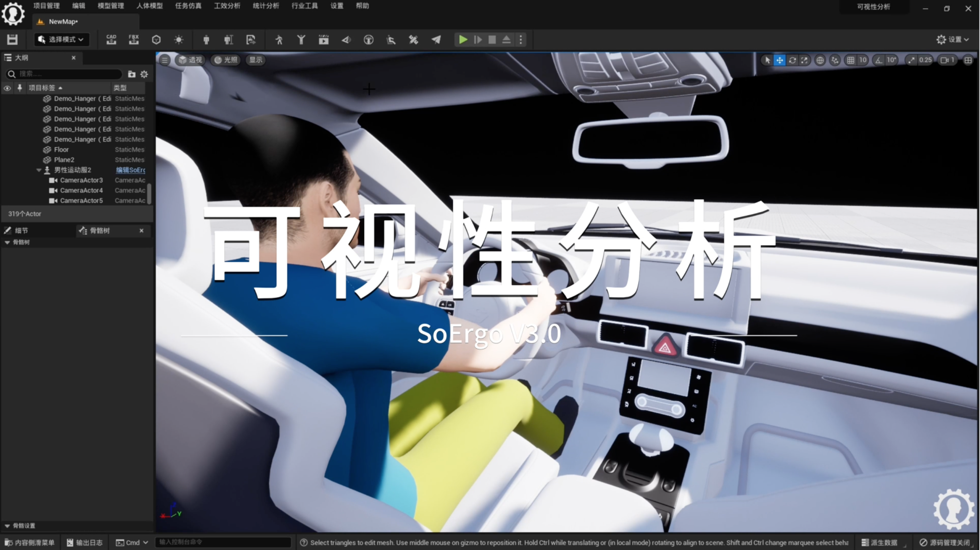The image size is (980, 550).
Task: Collapse the 骨骼设置 section
Action: [7, 526]
